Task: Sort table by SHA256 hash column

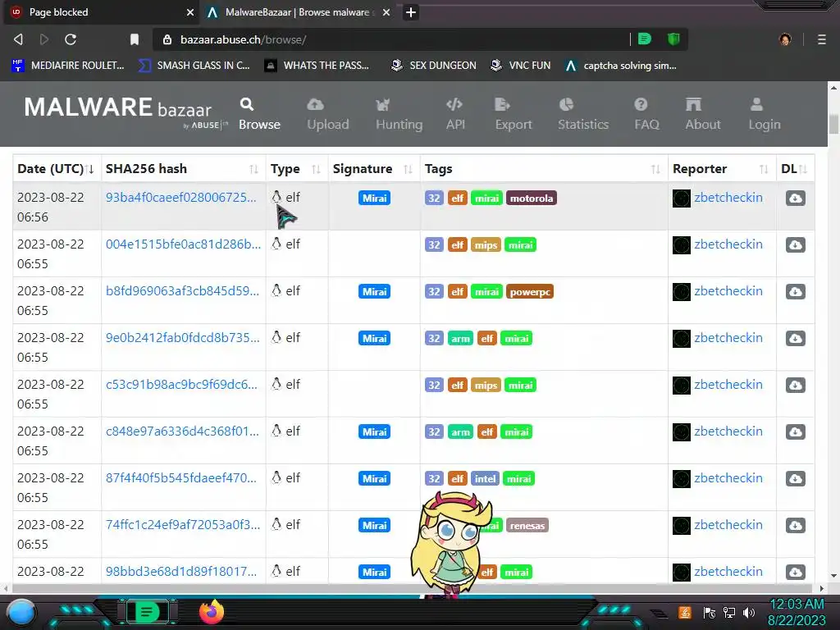Action: (x=183, y=169)
